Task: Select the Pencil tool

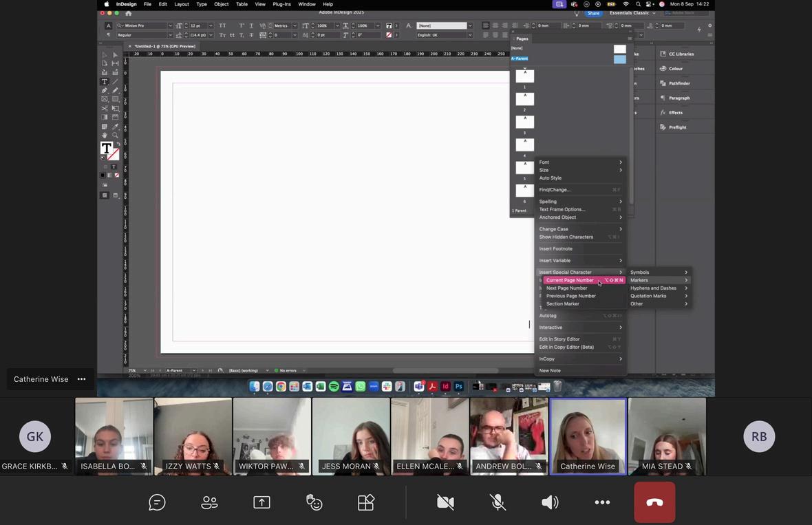Action: tap(115, 90)
